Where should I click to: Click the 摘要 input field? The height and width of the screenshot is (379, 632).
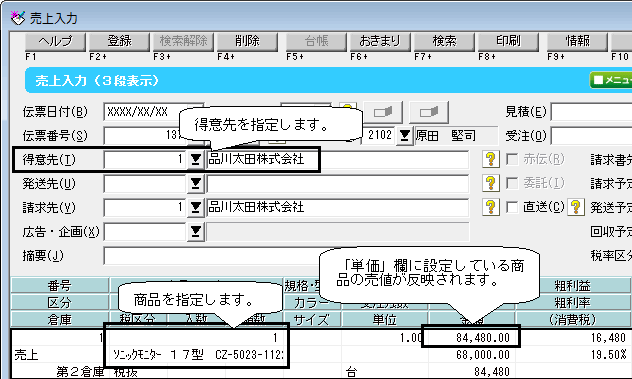tap(212, 256)
